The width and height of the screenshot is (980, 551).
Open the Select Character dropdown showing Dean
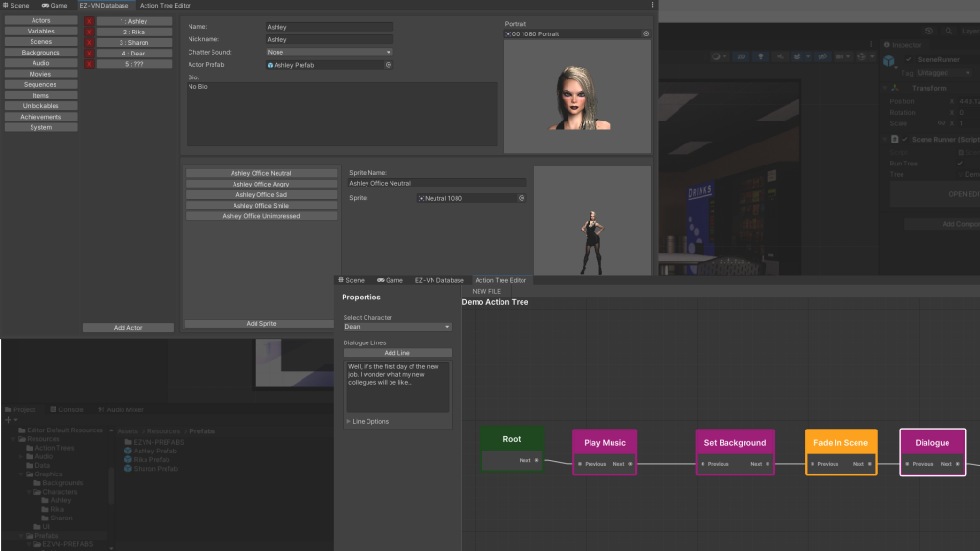(x=396, y=327)
